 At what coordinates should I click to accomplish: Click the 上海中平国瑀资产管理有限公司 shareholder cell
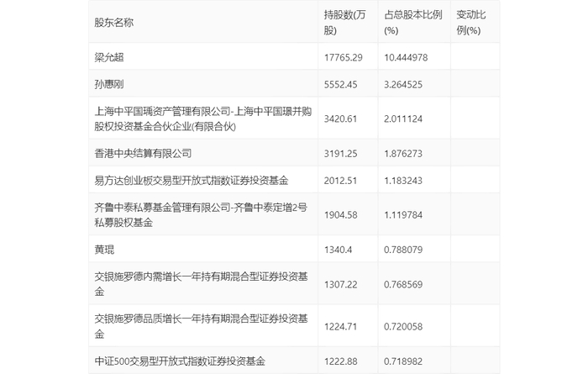(203, 119)
